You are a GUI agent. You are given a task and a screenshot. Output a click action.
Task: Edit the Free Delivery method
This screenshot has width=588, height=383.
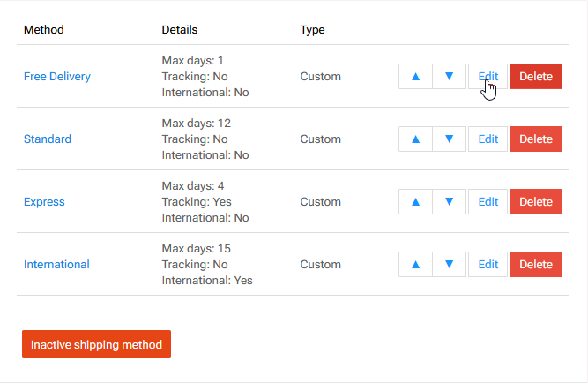pyautogui.click(x=488, y=77)
